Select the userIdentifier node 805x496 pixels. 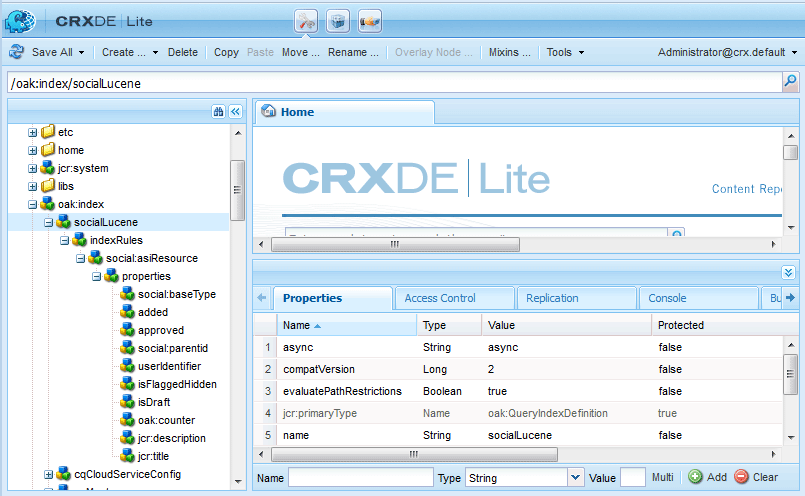click(x=169, y=366)
